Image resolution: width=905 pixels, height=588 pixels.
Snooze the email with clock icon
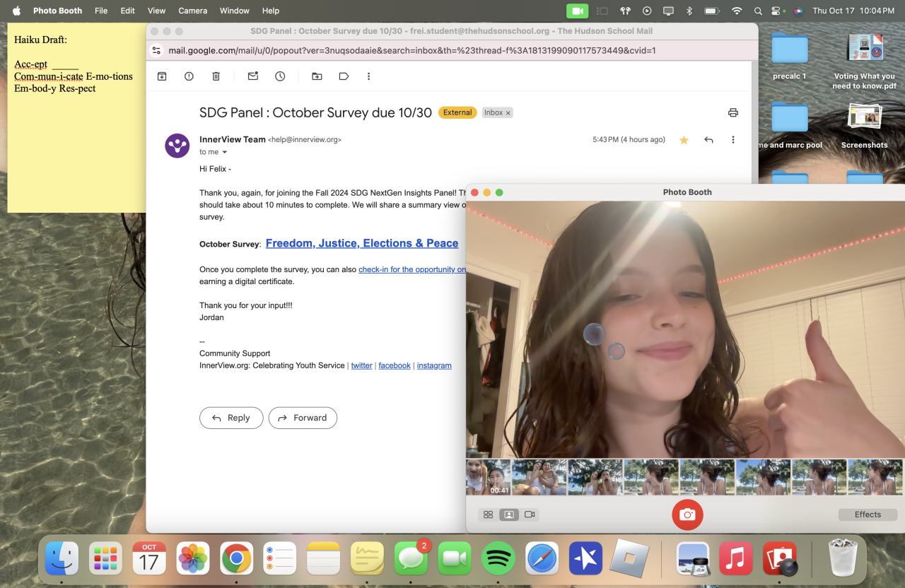click(x=280, y=76)
